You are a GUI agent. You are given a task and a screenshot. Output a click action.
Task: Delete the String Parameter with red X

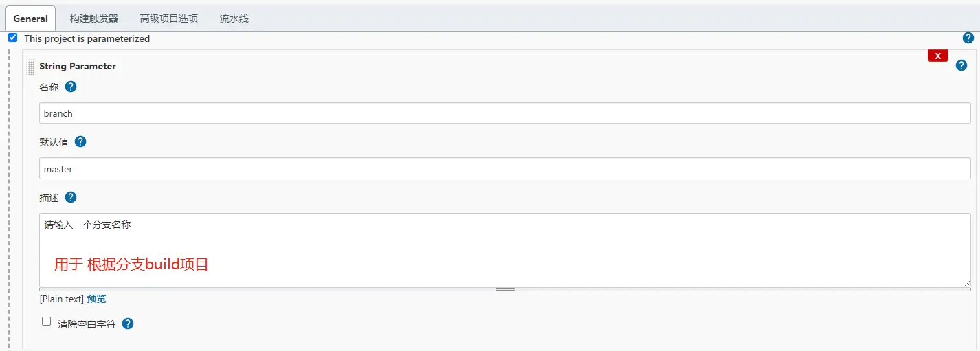coord(937,56)
